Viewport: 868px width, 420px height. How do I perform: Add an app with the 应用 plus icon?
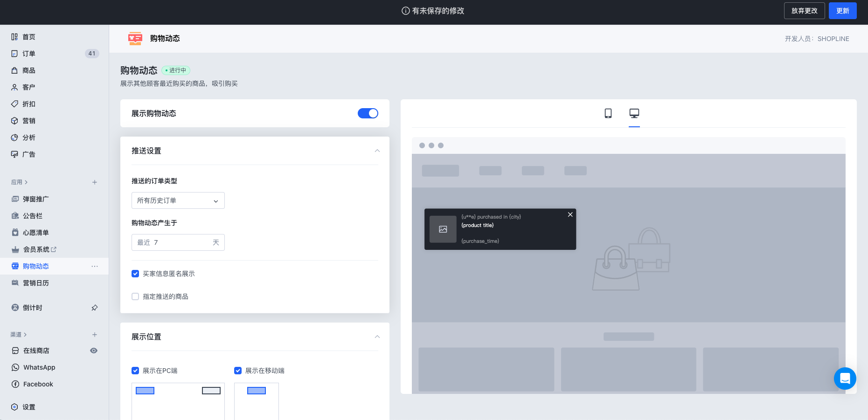(x=95, y=182)
